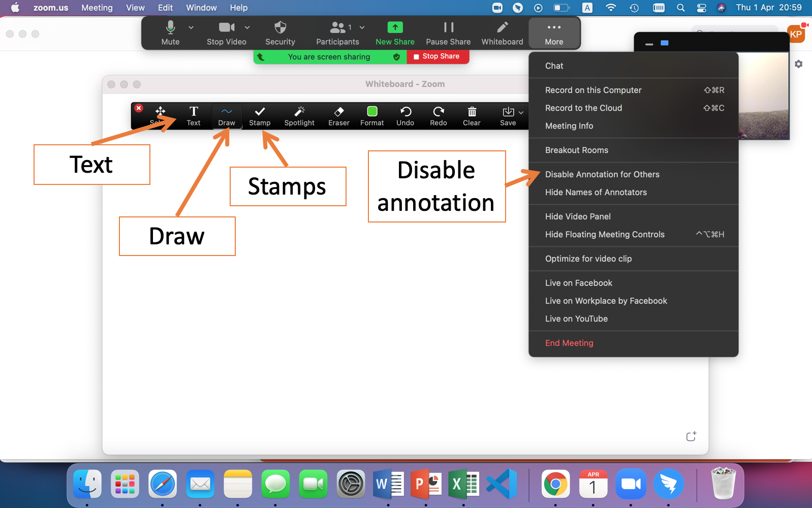This screenshot has width=812, height=508.
Task: Select the Stamp checkmark tool
Action: 260,116
